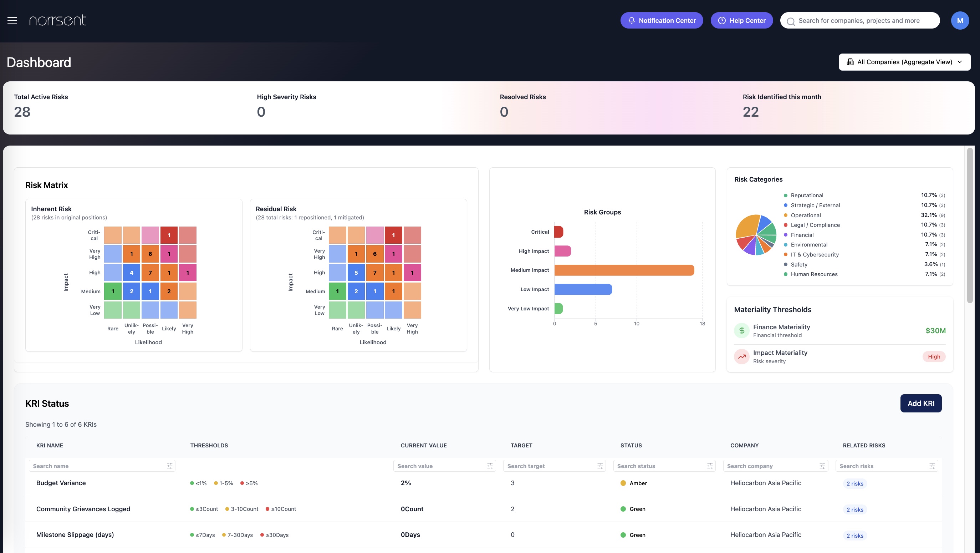Open the Help Center
This screenshot has width=980, height=553.
[x=741, y=21]
